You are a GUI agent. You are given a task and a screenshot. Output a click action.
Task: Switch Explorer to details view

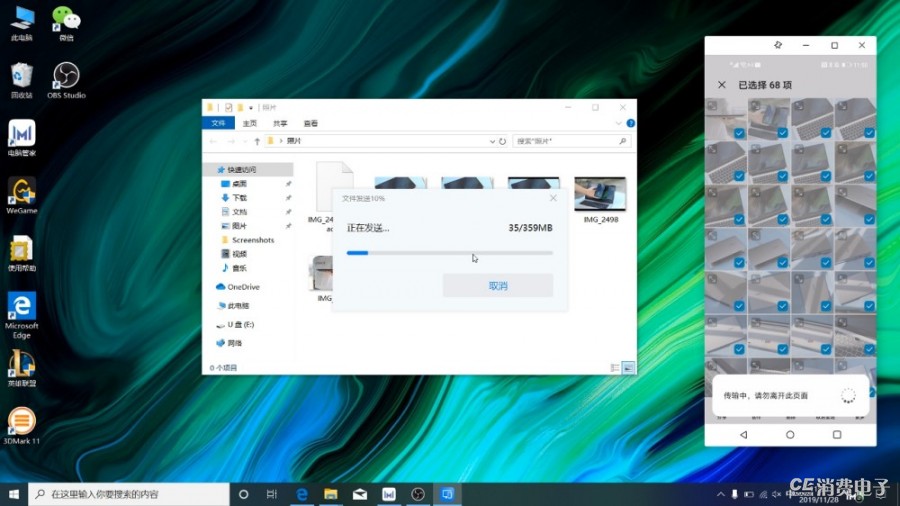pos(615,368)
